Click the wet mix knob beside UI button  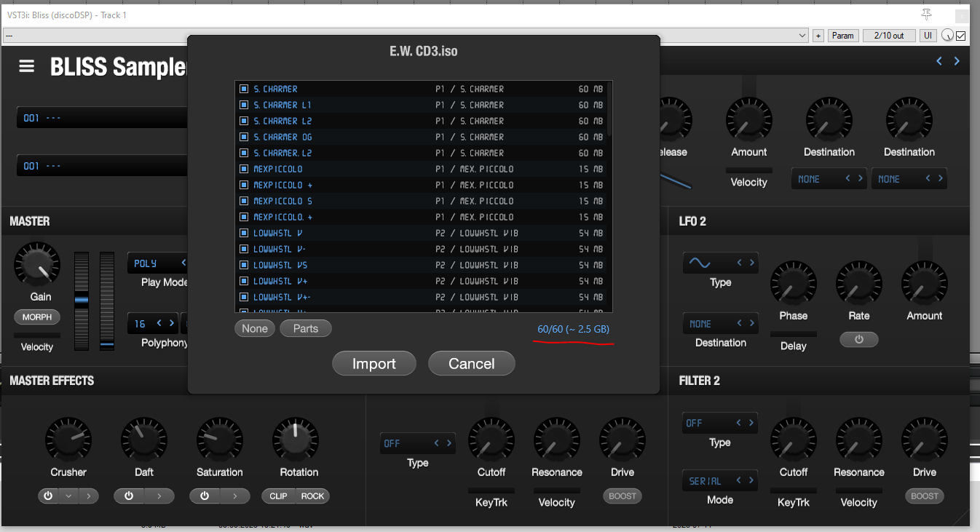[947, 36]
